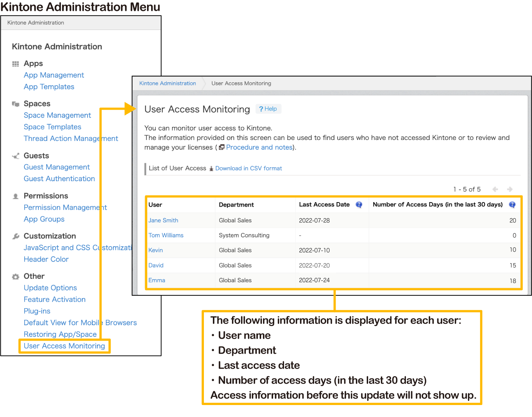The height and width of the screenshot is (417, 532).
Task: Select Space Templates in the menu
Action: (52, 127)
